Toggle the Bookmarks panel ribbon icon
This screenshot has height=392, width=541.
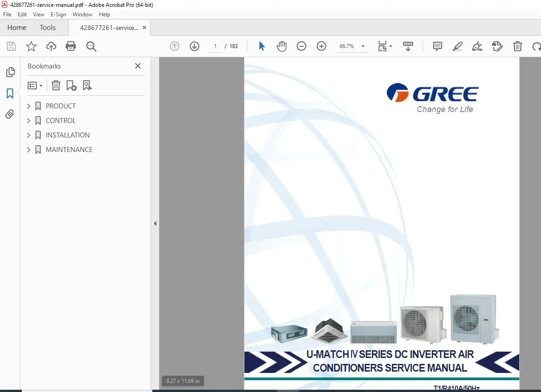(10, 93)
